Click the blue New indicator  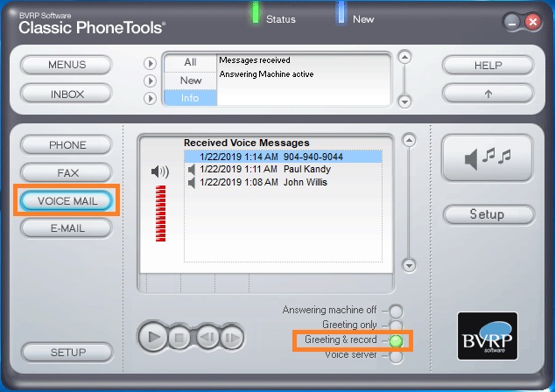click(x=341, y=13)
